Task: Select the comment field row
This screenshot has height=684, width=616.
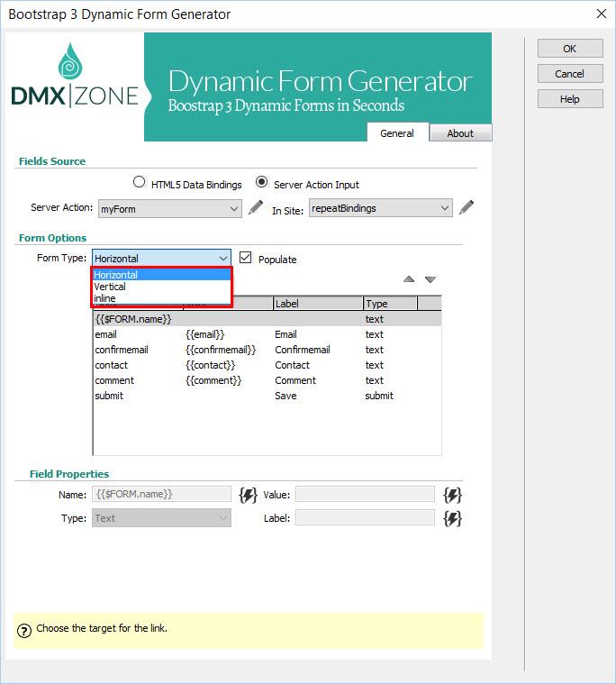Action: coord(267,380)
